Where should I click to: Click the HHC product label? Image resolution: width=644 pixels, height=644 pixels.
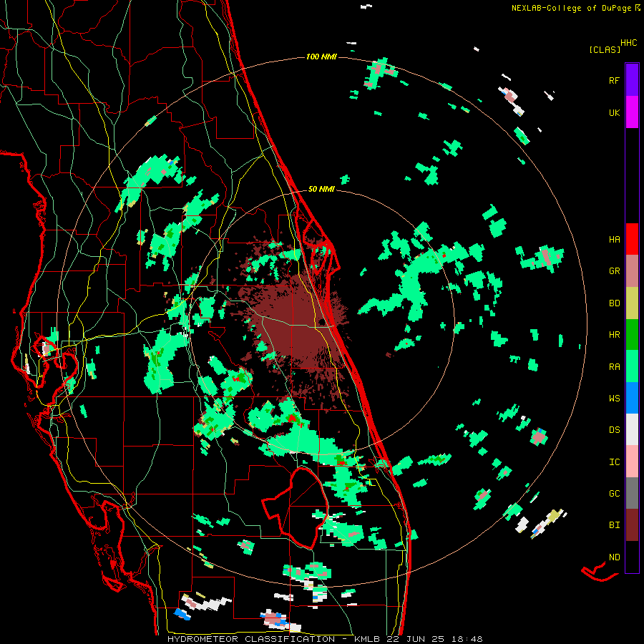(x=628, y=43)
